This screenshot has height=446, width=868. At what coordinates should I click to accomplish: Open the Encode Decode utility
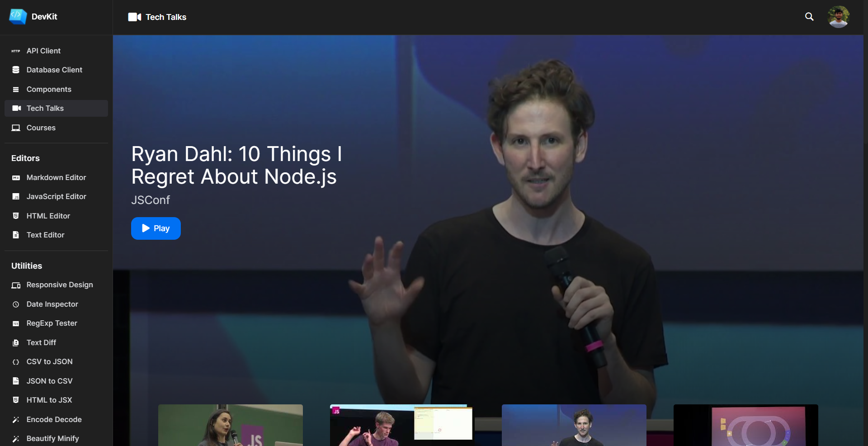click(x=53, y=419)
